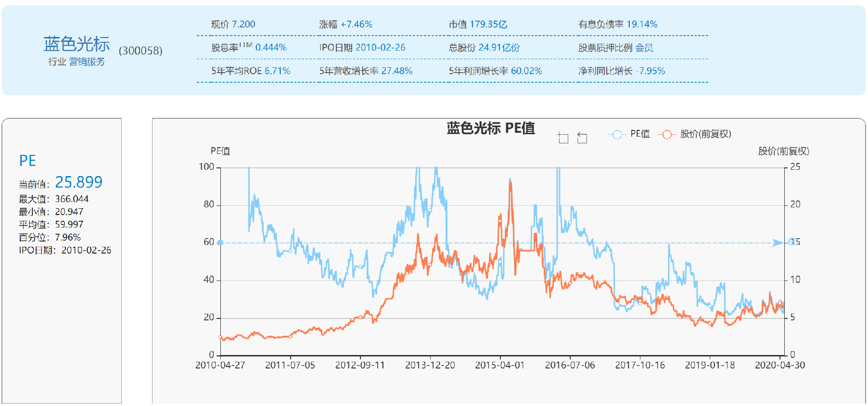Click the right y-axis title 股价(前复权)

point(784,152)
